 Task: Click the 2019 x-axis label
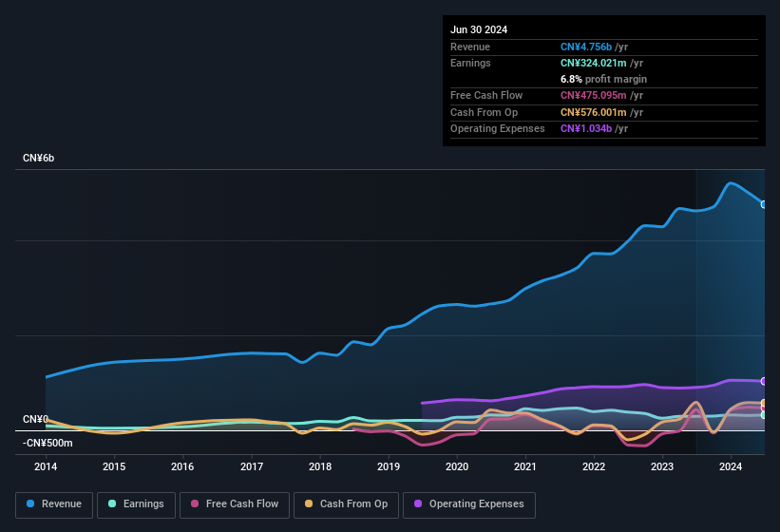click(x=389, y=466)
